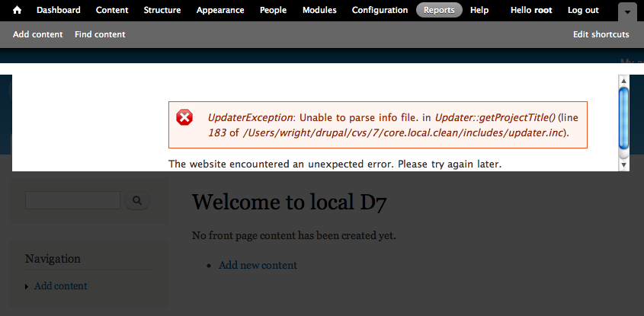Click the blue overlay scrollbar thumb
644x316 pixels.
(x=623, y=118)
